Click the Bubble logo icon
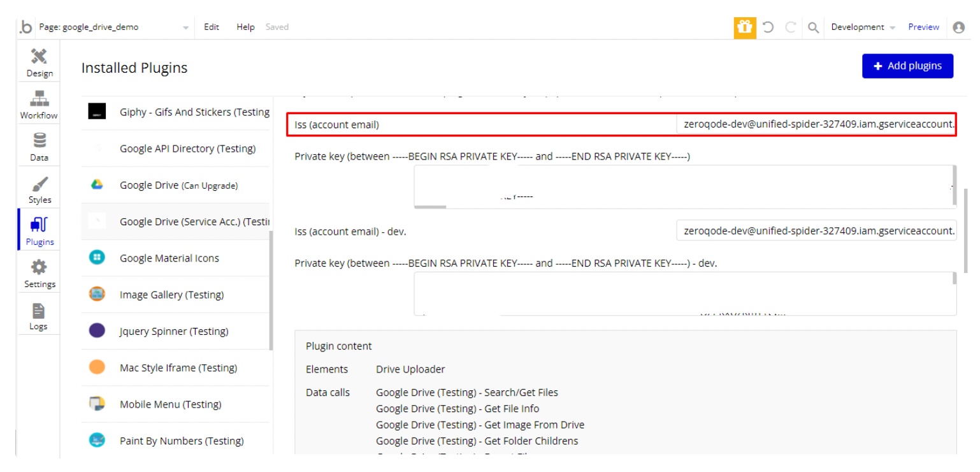 click(25, 27)
